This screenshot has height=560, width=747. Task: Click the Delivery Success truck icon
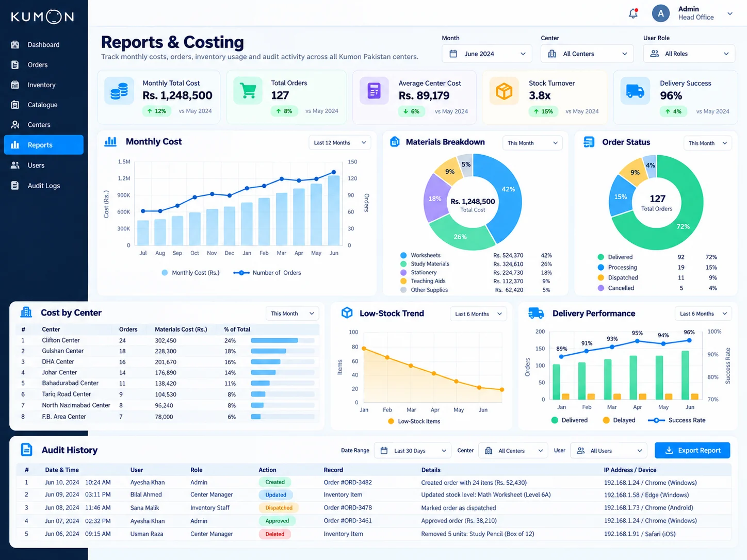[635, 91]
